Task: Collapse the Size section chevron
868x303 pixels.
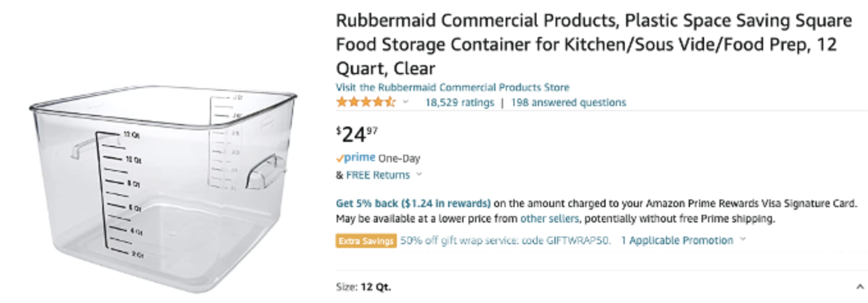Action: pyautogui.click(x=859, y=287)
